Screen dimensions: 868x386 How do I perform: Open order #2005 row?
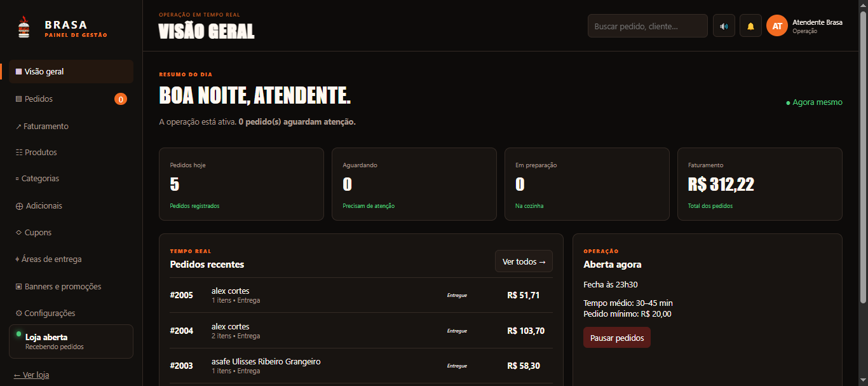tap(361, 295)
